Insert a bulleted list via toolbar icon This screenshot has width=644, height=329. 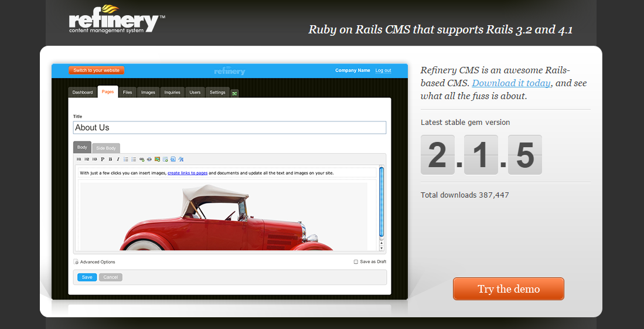[x=134, y=159]
